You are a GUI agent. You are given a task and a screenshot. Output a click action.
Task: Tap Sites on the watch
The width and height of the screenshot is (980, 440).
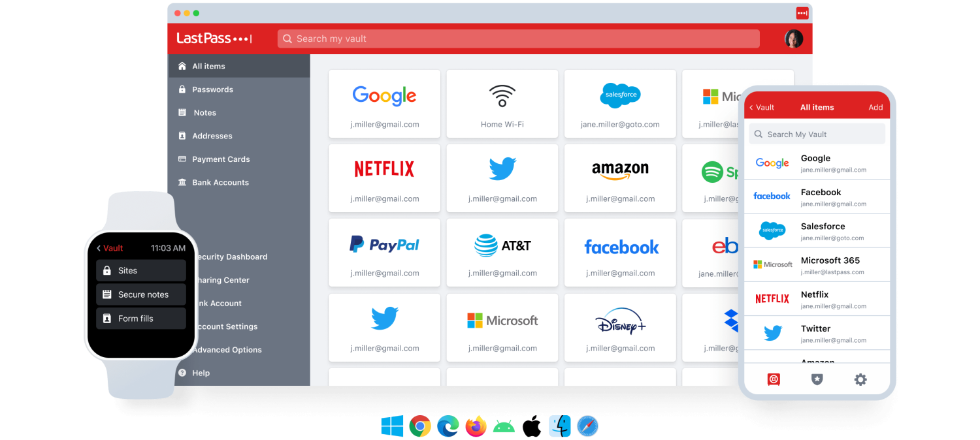[x=141, y=270]
